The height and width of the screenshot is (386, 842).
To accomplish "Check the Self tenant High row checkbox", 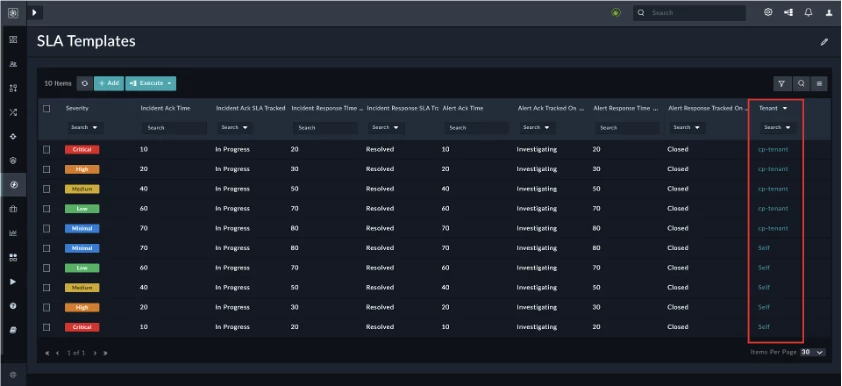I will tap(47, 307).
